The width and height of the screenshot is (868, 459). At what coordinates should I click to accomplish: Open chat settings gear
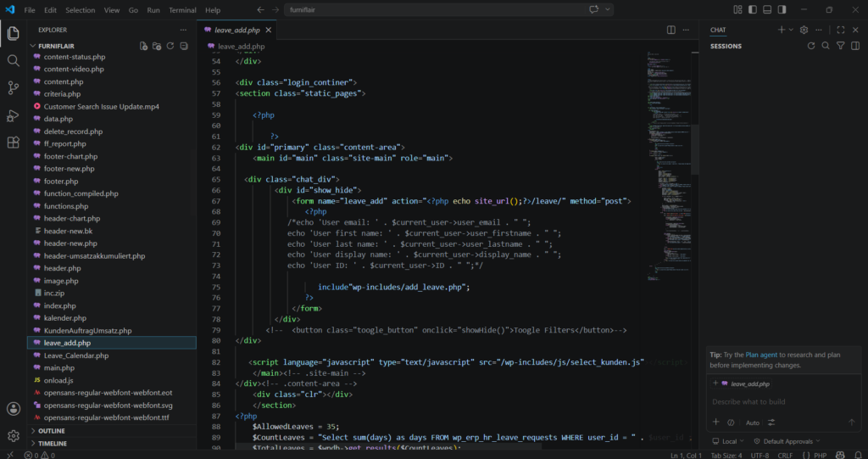(804, 30)
